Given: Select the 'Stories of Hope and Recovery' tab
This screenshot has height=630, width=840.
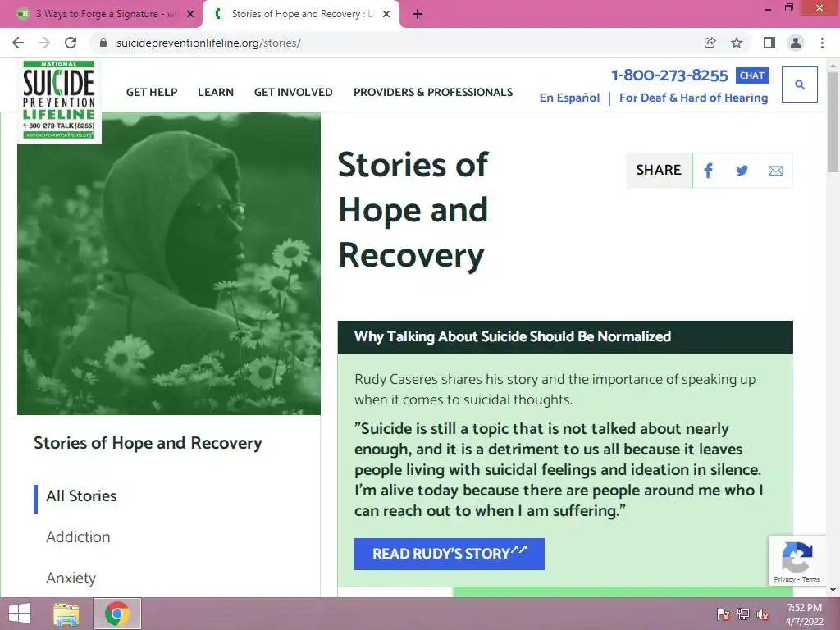Looking at the screenshot, I should pos(301,14).
